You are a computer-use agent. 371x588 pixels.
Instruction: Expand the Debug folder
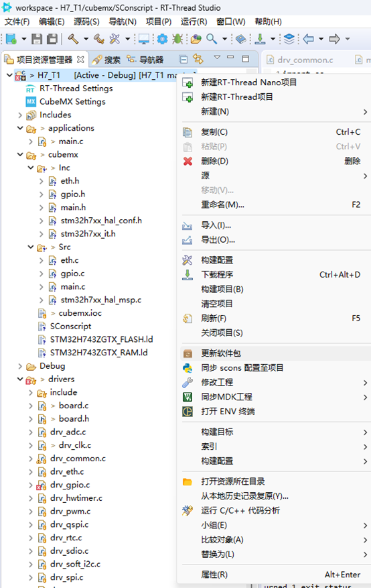pyautogui.click(x=20, y=366)
